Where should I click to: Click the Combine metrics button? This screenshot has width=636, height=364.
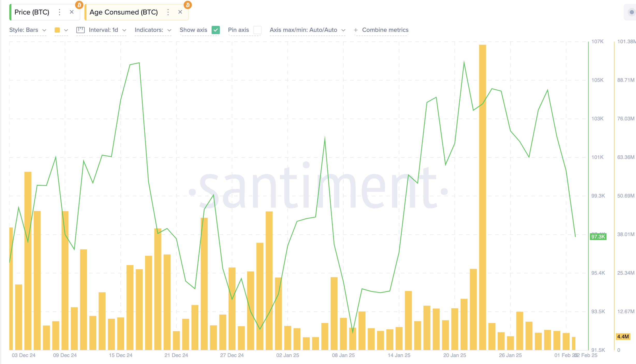(x=385, y=30)
